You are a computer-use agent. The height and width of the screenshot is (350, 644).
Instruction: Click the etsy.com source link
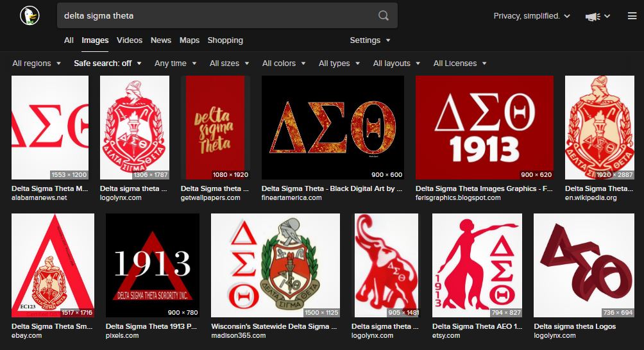[x=446, y=336]
